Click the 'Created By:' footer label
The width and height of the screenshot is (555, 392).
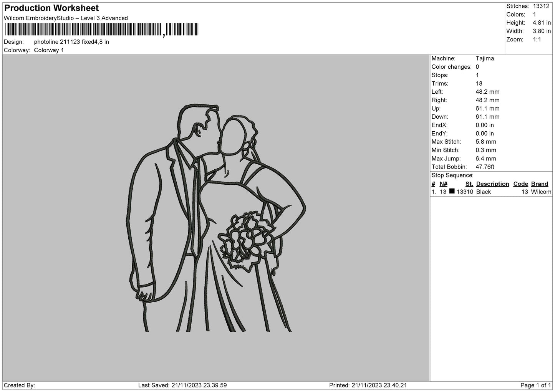[x=19, y=385]
